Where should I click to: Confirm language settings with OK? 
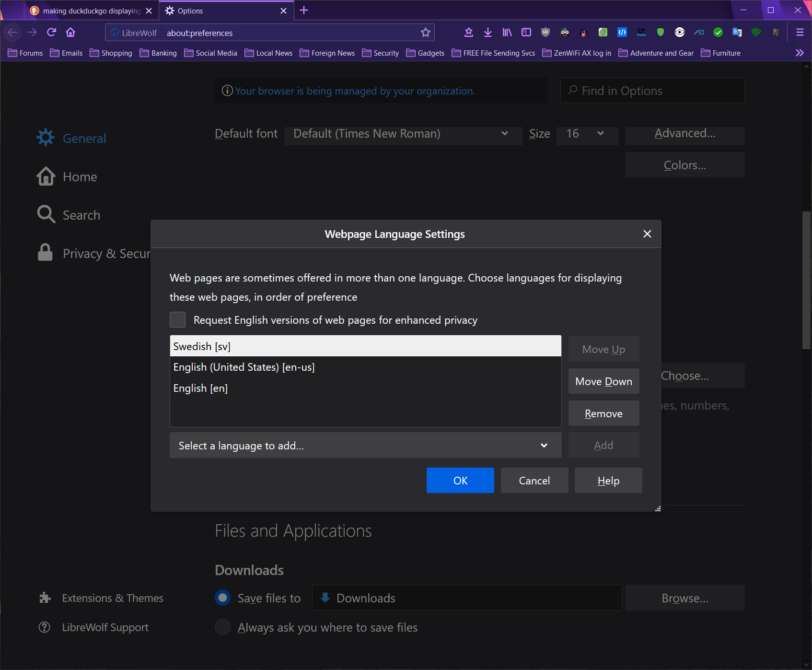460,481
